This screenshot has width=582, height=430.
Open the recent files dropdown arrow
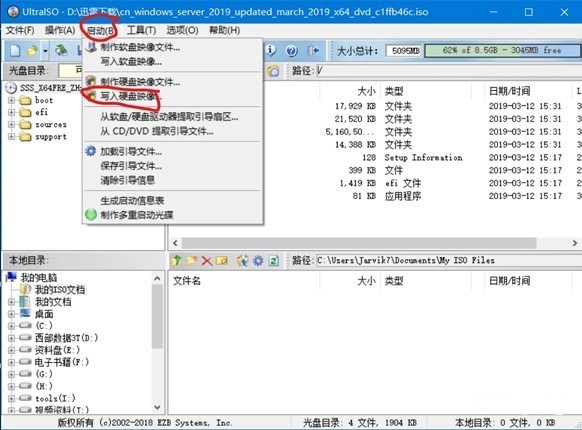coord(45,51)
